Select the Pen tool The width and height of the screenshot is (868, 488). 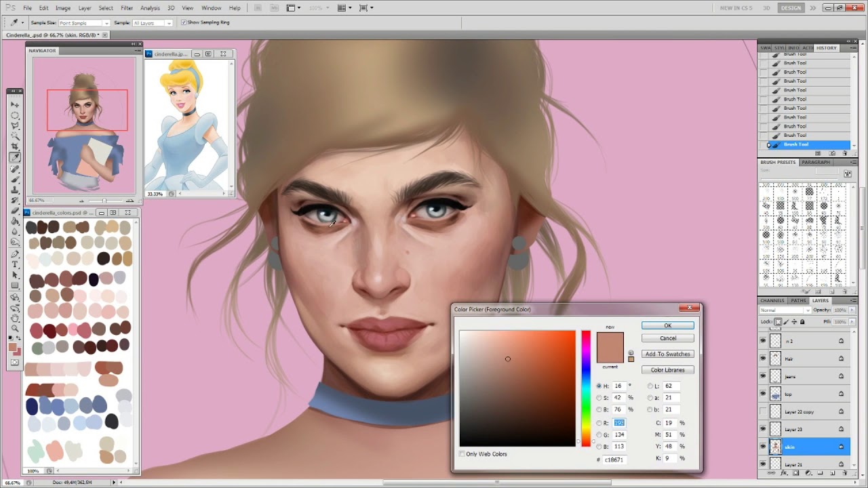[x=14, y=253]
